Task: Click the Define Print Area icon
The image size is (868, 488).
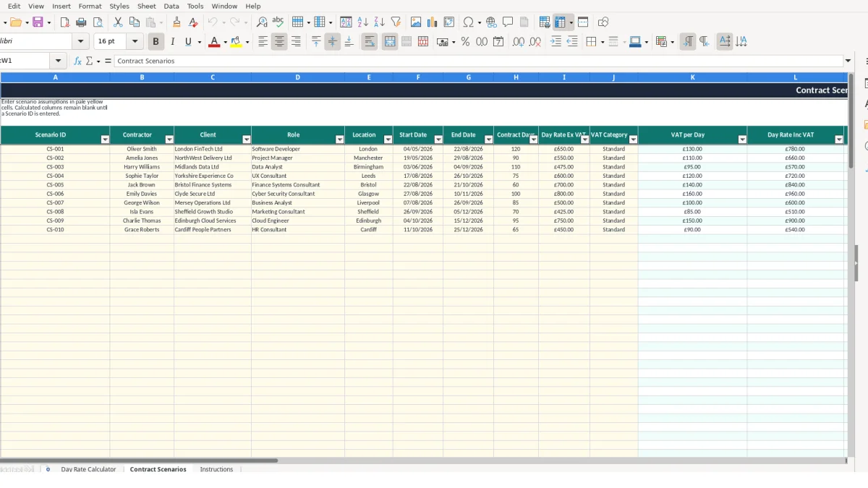Action: (x=545, y=22)
